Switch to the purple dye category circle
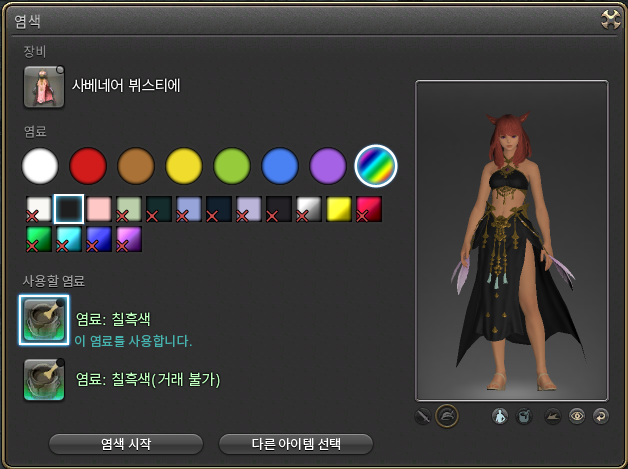628x469 pixels. pyautogui.click(x=328, y=166)
